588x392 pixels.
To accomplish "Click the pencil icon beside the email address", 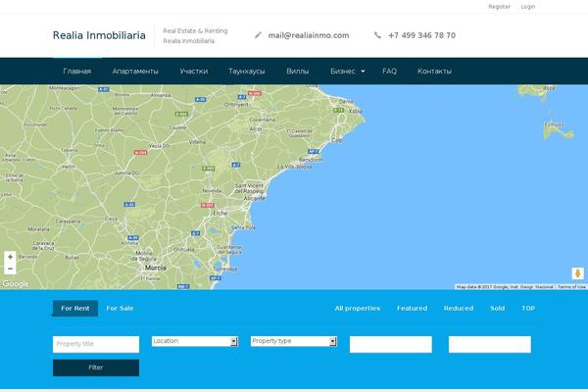I will coord(258,35).
